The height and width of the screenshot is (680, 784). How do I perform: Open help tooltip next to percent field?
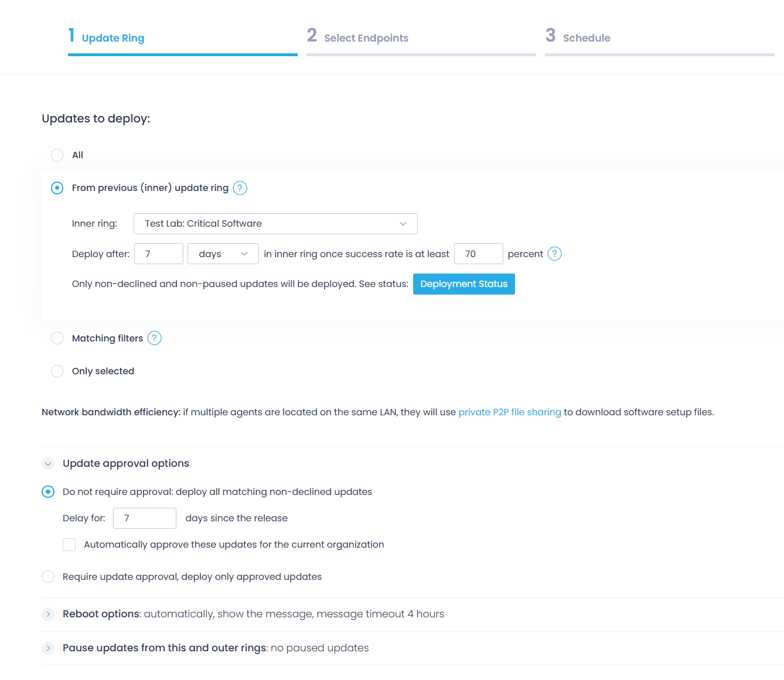pyautogui.click(x=554, y=254)
